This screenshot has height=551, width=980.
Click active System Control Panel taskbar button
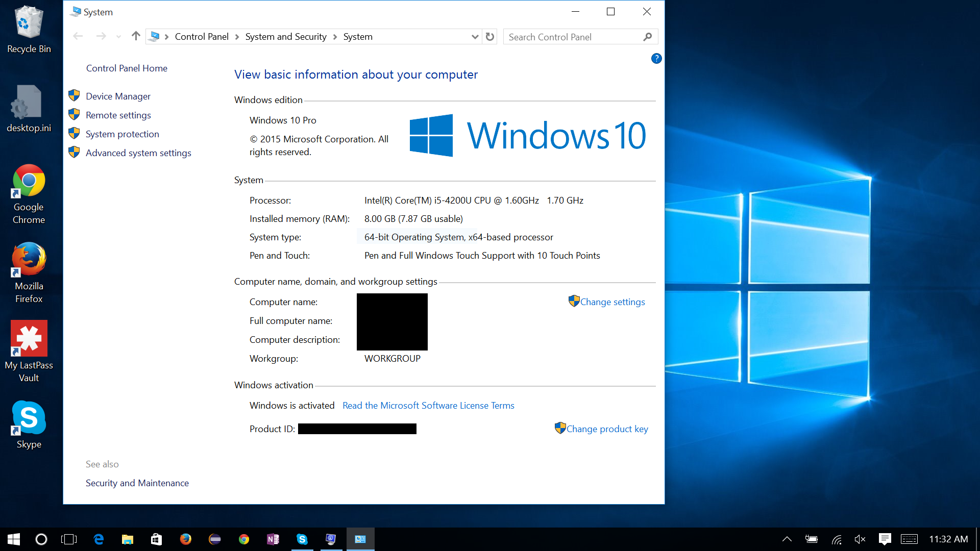point(360,539)
